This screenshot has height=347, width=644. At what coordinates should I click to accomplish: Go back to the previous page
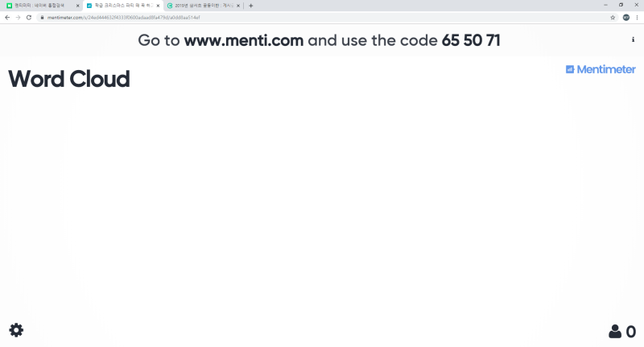8,17
